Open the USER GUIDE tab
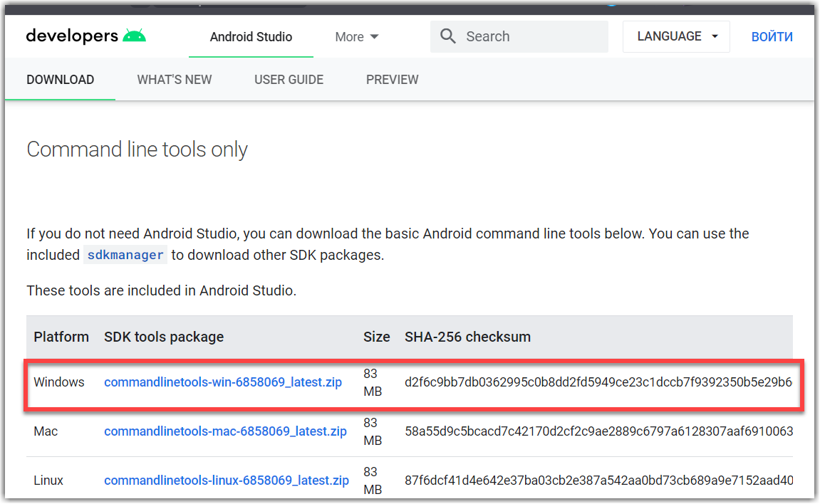 [x=289, y=79]
